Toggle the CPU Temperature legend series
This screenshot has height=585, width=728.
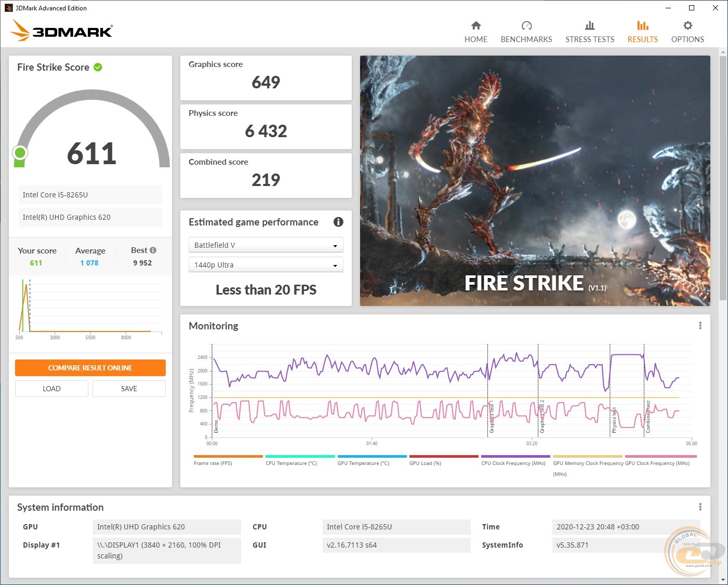coord(291,463)
